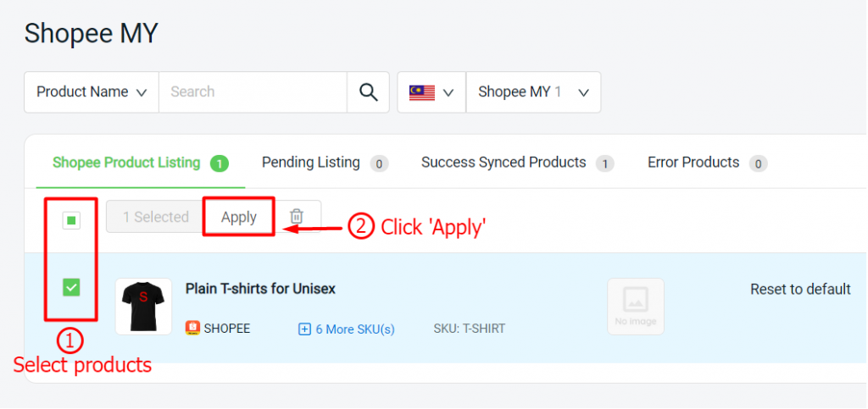
Task: Open the black T-shirt product thumbnail
Action: pyautogui.click(x=143, y=307)
